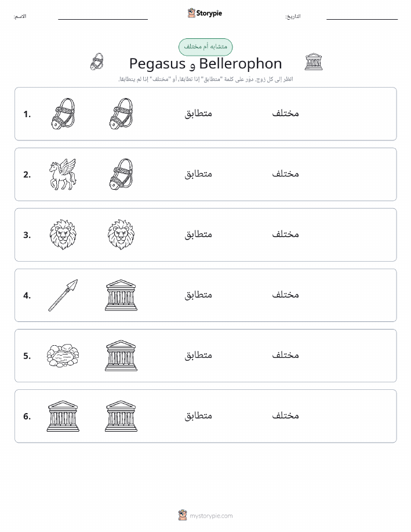This screenshot has height=532, width=411.
Task: Click the right lion head in row 3
Action: 121,235
